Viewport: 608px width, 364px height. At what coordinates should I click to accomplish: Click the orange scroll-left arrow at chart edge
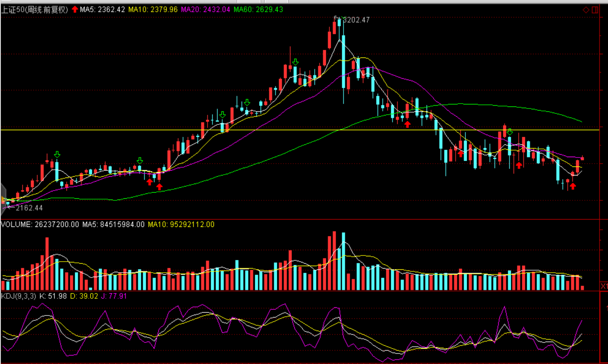(x=3, y=199)
